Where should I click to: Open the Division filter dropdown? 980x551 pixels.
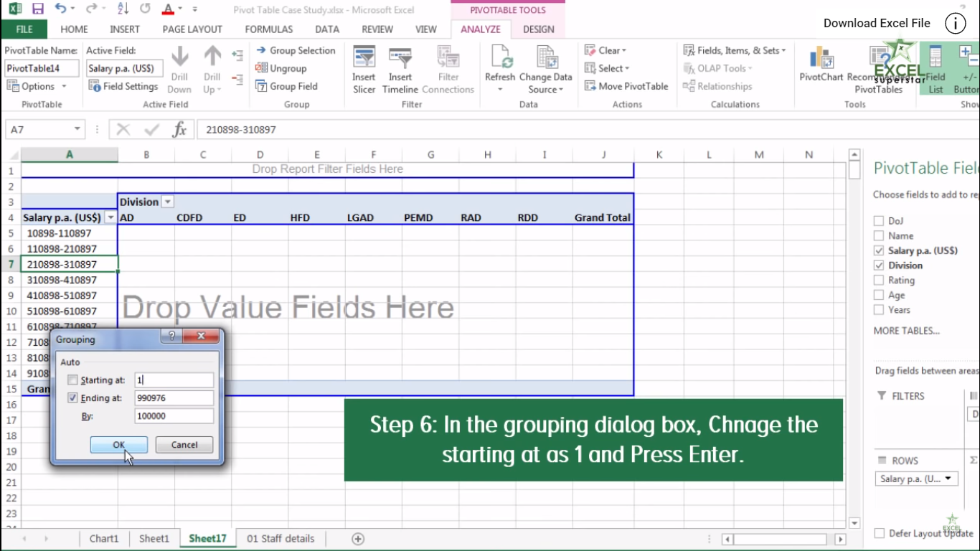tap(168, 202)
